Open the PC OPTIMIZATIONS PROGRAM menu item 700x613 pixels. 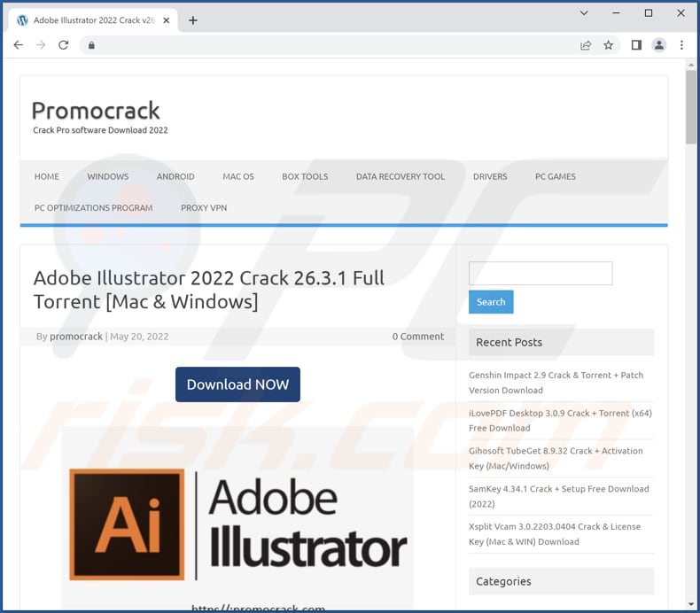[x=94, y=208]
